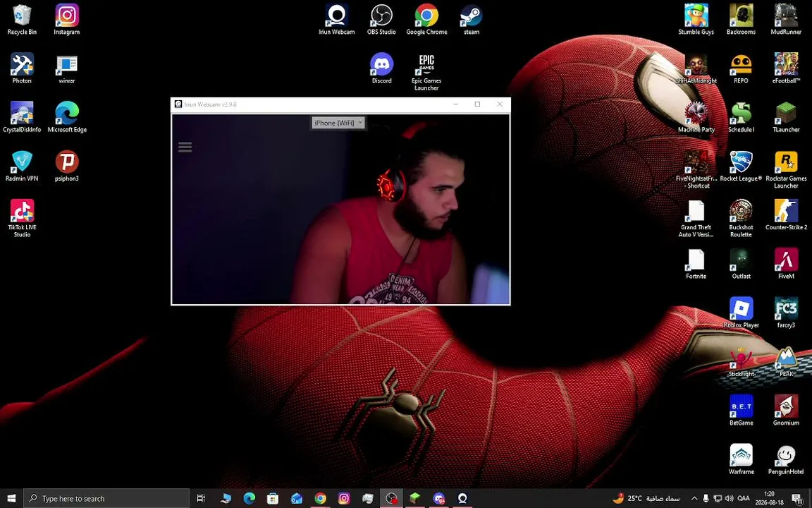Viewport: 812px width, 508px height.
Task: Select the Buckshot Roulette desktop shortcut
Action: tap(741, 218)
